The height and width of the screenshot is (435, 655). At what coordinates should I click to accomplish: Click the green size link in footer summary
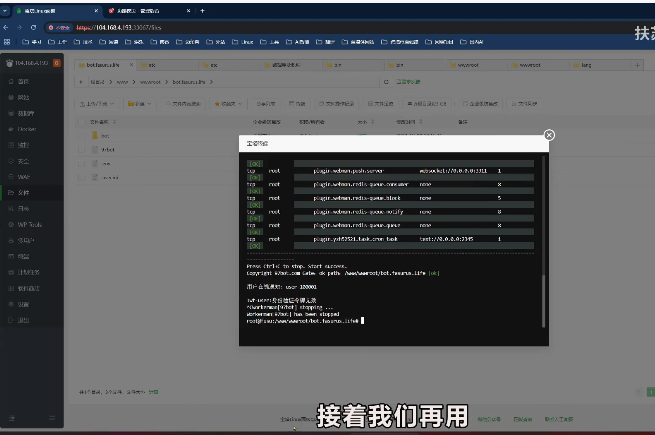click(153, 392)
